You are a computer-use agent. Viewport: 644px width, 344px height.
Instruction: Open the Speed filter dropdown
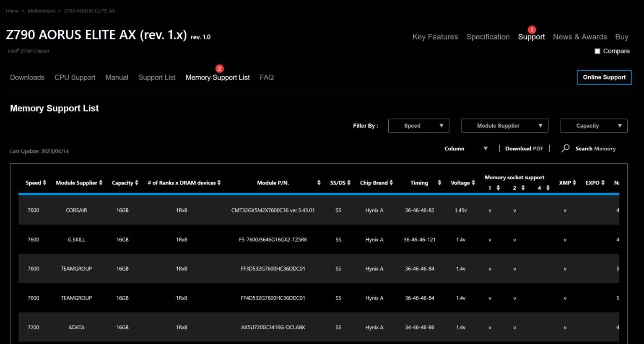418,126
